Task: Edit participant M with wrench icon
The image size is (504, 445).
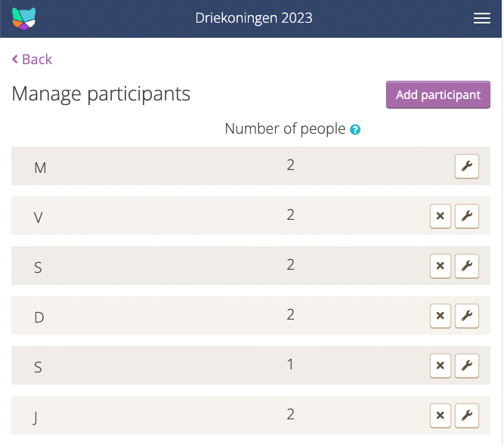Action: click(467, 166)
